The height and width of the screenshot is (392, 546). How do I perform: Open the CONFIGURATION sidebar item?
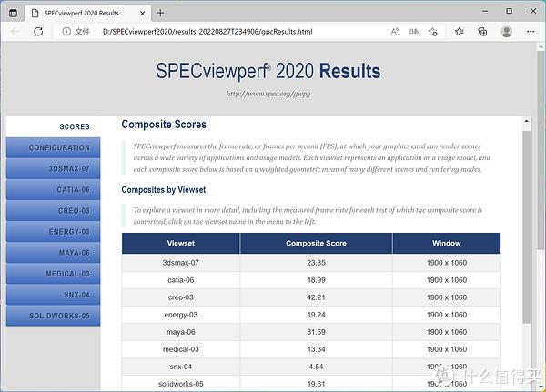[x=54, y=147]
